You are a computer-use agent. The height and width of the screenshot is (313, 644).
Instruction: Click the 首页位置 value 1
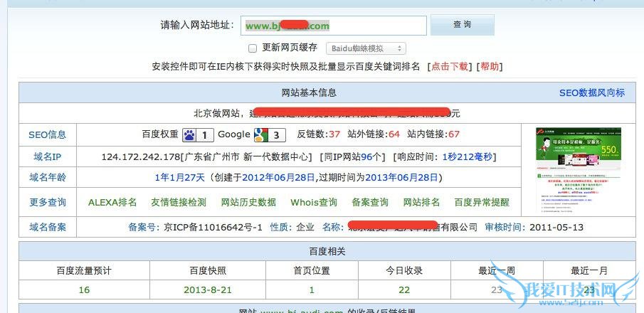312,290
